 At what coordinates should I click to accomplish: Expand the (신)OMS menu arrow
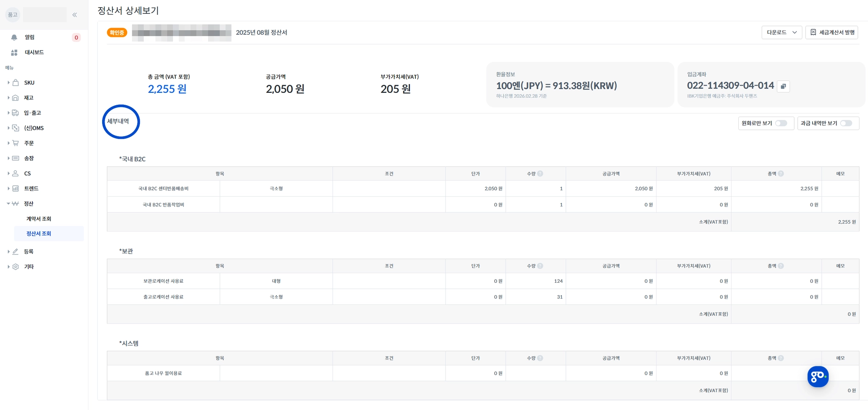[8, 128]
